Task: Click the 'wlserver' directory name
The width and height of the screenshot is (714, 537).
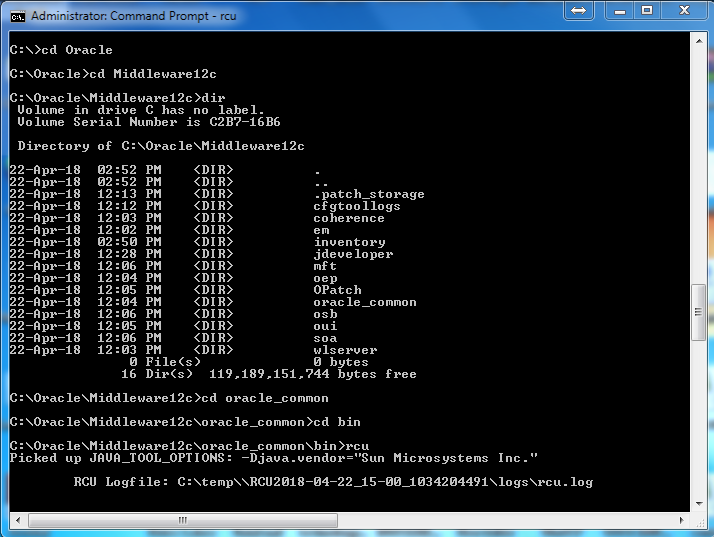Action: 345,350
